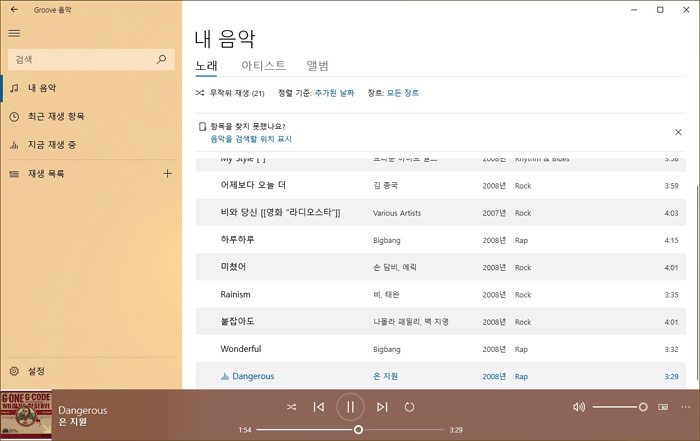Click the song list vertical scrollbar
Image resolution: width=700 pixels, height=441 pixels.
(x=697, y=281)
